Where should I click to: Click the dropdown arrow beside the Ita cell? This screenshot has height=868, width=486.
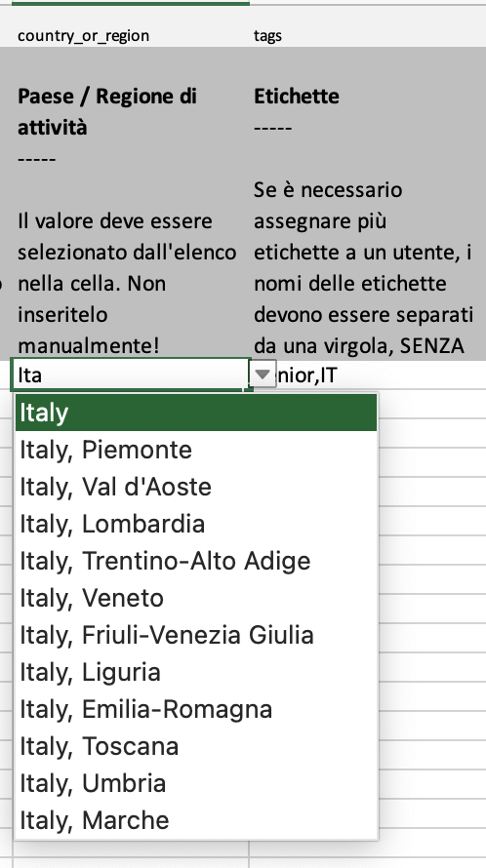[263, 375]
